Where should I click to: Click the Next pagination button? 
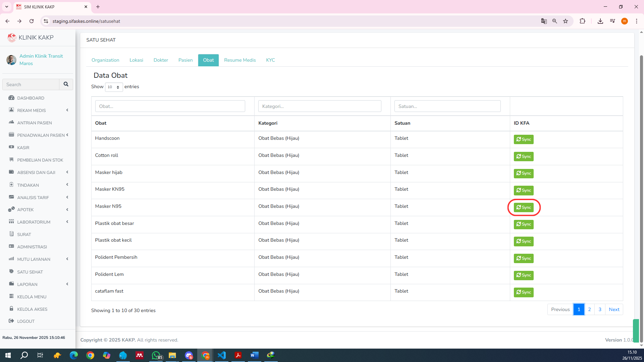[614, 309]
